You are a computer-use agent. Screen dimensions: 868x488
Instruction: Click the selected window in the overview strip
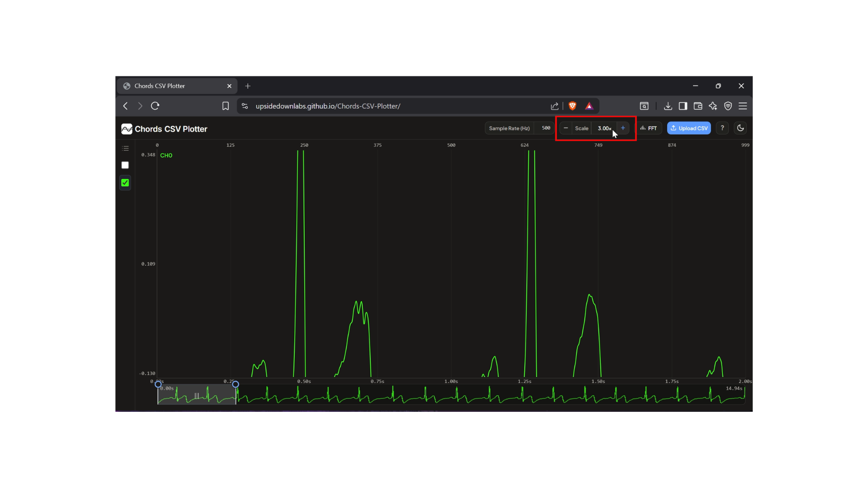coord(197,395)
